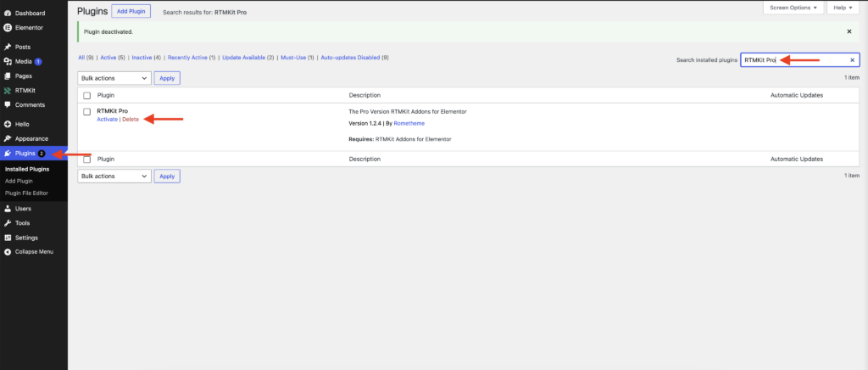Open the Comments bubble icon

(x=8, y=104)
